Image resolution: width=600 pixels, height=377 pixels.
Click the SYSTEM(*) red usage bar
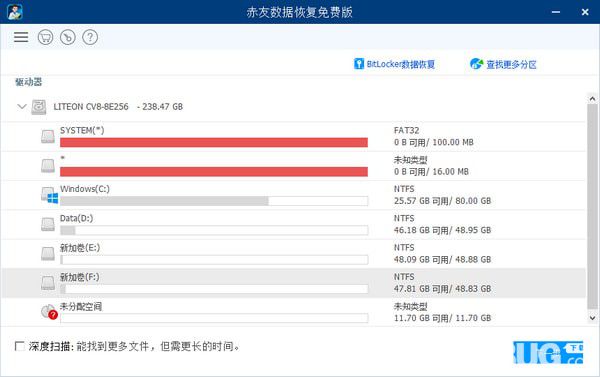coord(214,142)
